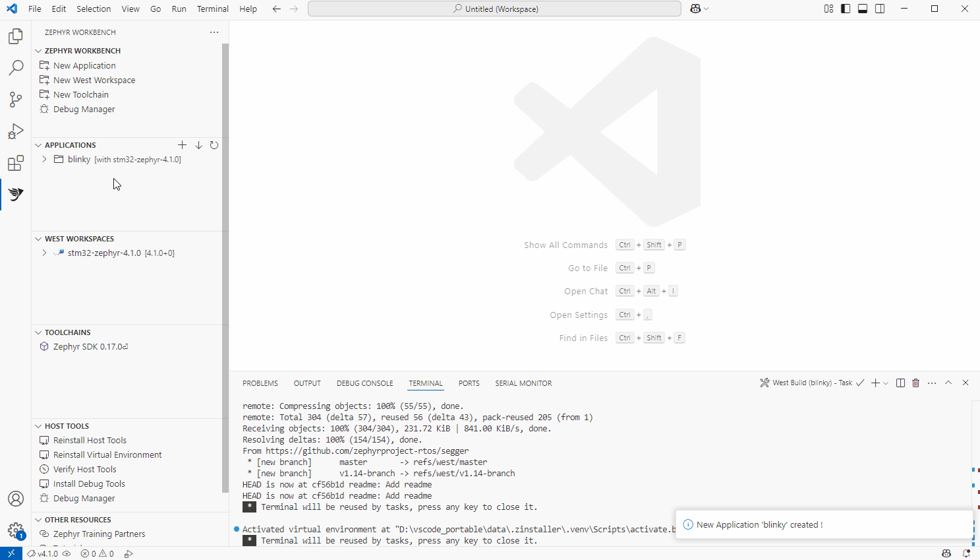Open the Explorer view in activity bar
This screenshot has height=560, width=980.
tap(16, 36)
